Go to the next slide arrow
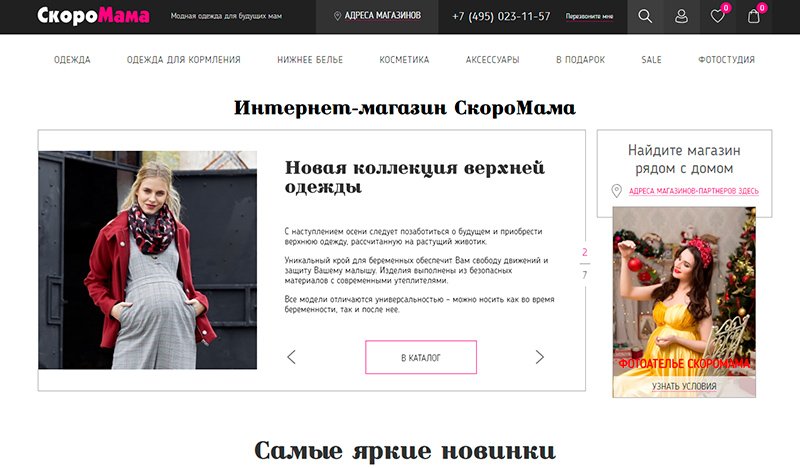Viewport: 800px width, 468px height. [539, 357]
